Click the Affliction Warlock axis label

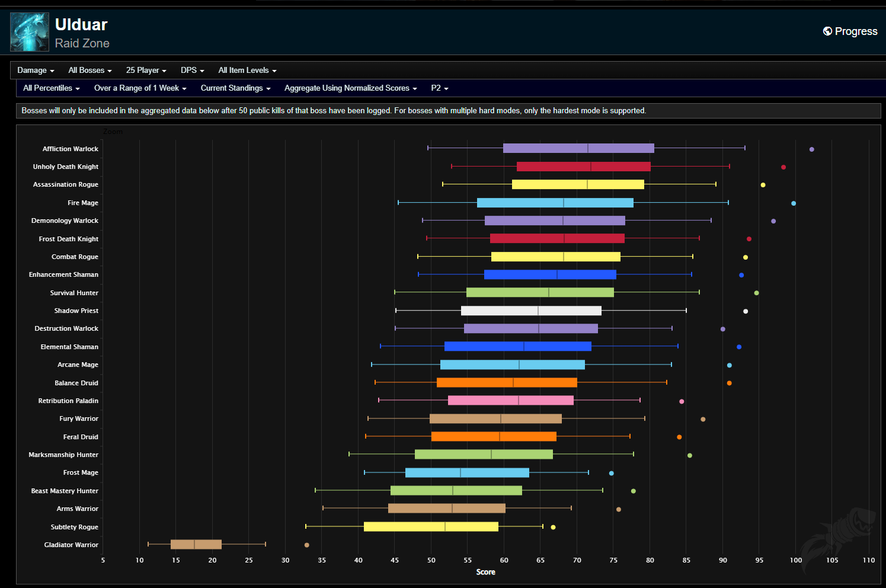click(x=71, y=149)
